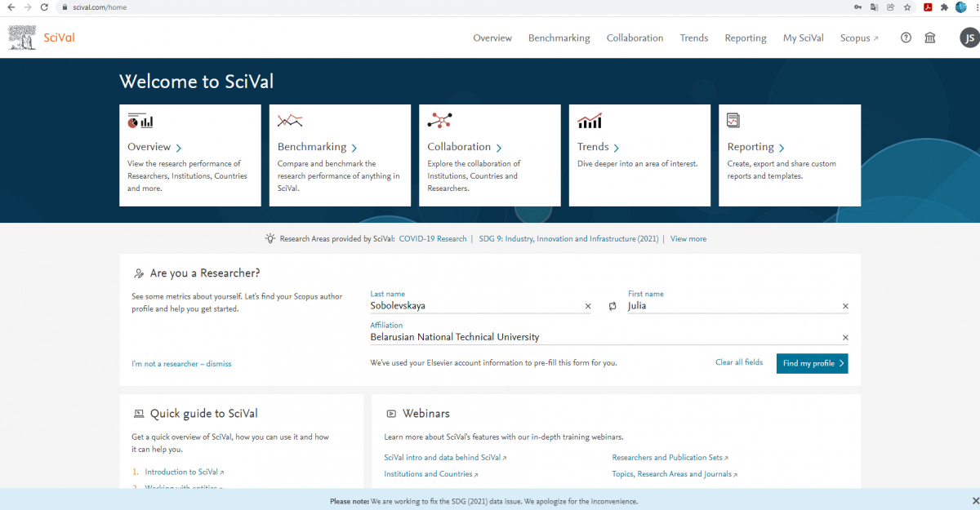Expand the Reporting card chevron

pyautogui.click(x=782, y=148)
